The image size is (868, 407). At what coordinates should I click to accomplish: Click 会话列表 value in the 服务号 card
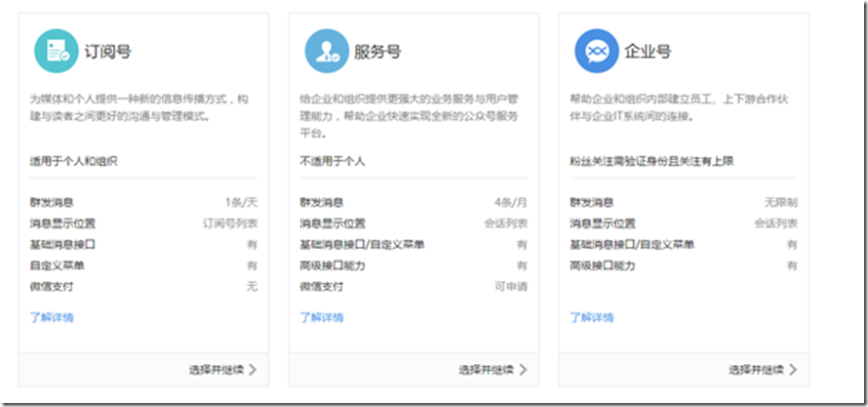(x=506, y=224)
